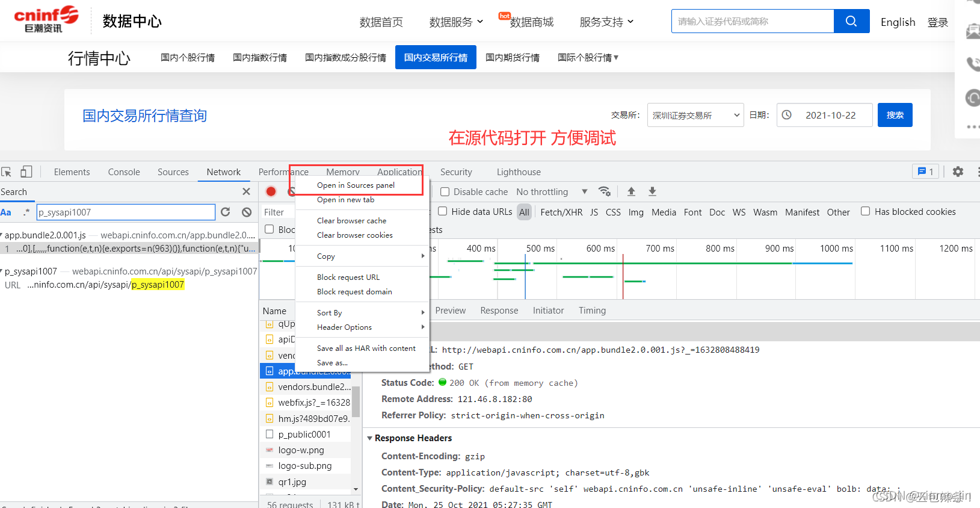This screenshot has height=508, width=980.
Task: Click the clock icon in date field
Action: point(786,114)
